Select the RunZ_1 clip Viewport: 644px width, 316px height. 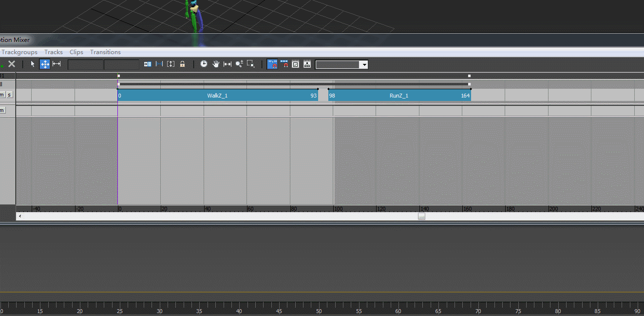[399, 96]
